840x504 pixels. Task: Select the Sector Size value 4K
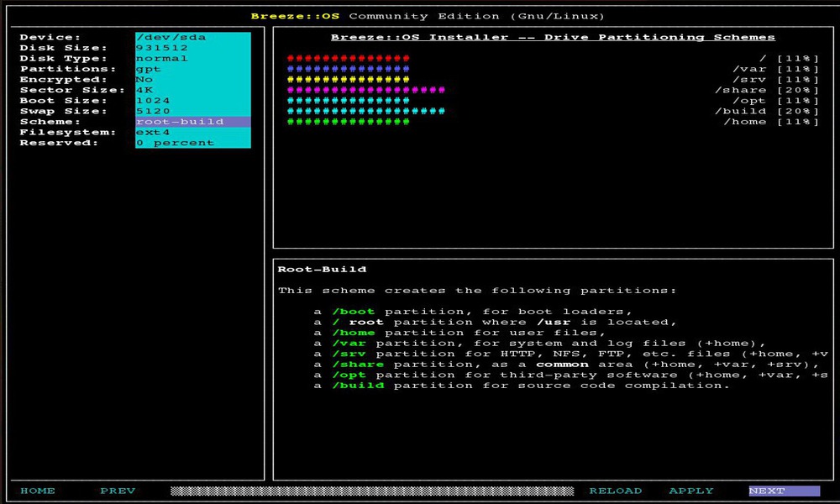click(192, 90)
